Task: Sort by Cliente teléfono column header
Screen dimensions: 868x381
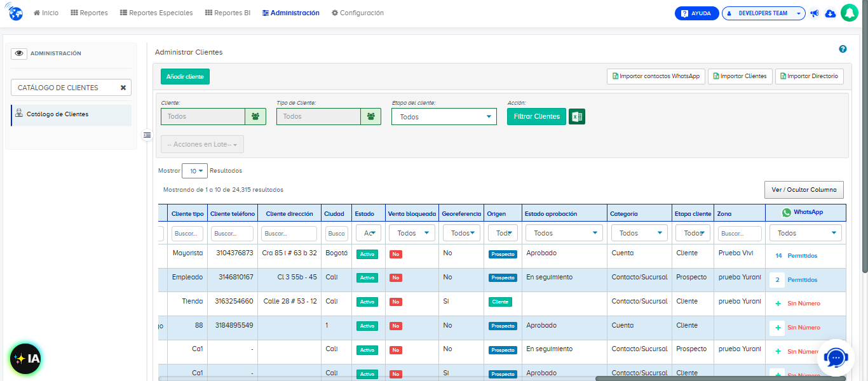Action: click(x=233, y=214)
